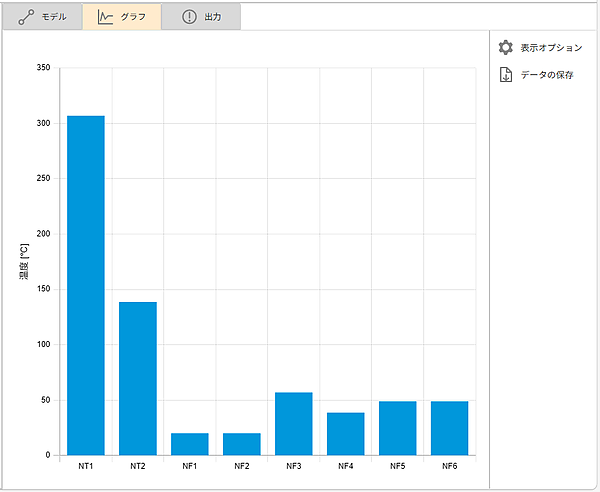
Task: Click the NF2 bar
Action: [x=242, y=444]
